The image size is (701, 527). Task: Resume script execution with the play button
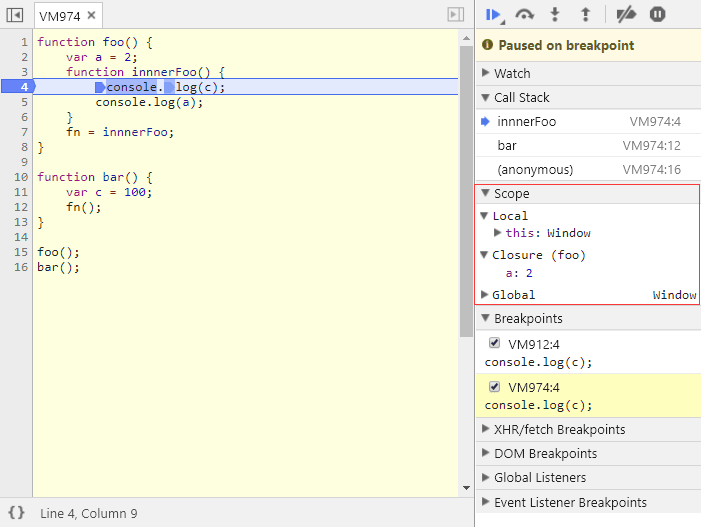click(492, 14)
